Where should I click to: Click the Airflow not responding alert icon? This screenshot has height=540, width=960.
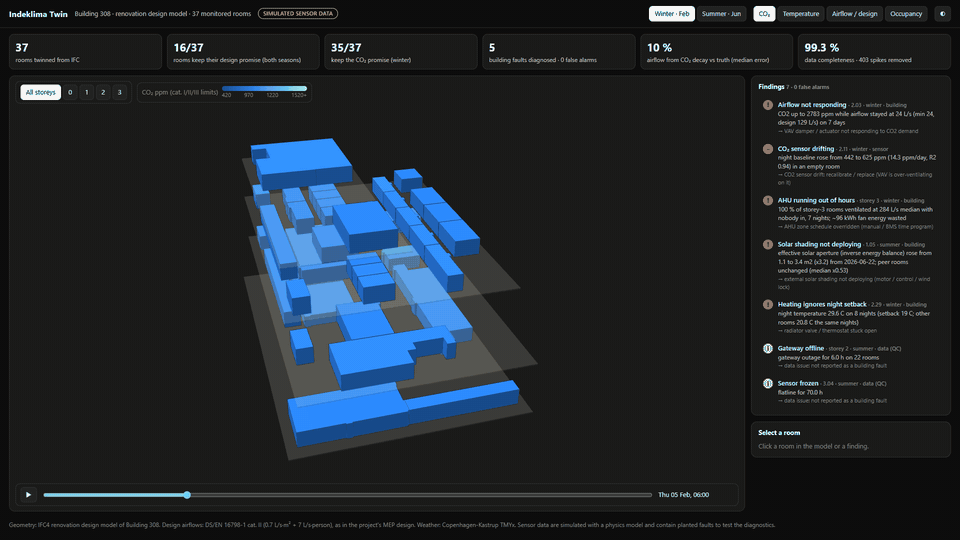coord(768,105)
